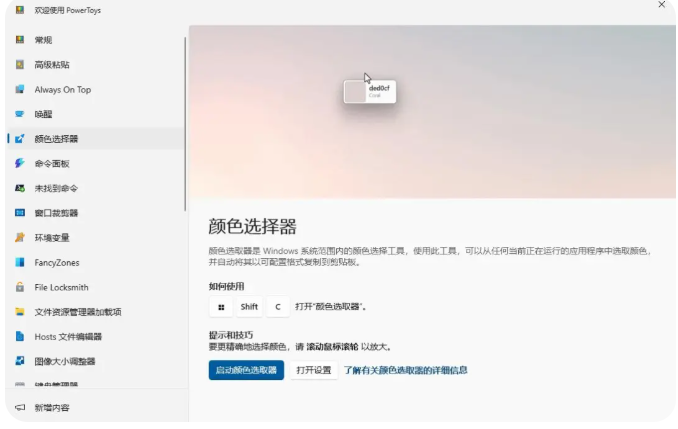Image resolution: width=678 pixels, height=429 pixels.
Task: Click the Always On Top icon
Action: tap(20, 89)
